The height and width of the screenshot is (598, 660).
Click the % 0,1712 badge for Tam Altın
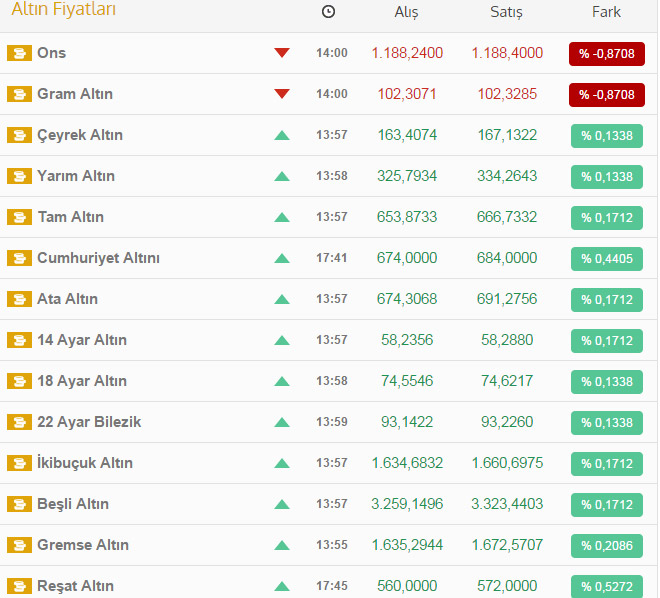click(x=607, y=218)
